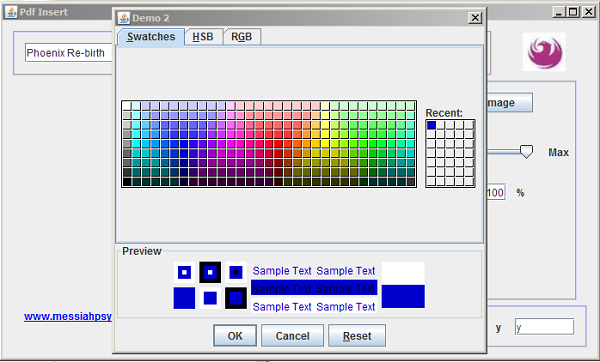Close the Demo 2 color dialog

coord(475,18)
